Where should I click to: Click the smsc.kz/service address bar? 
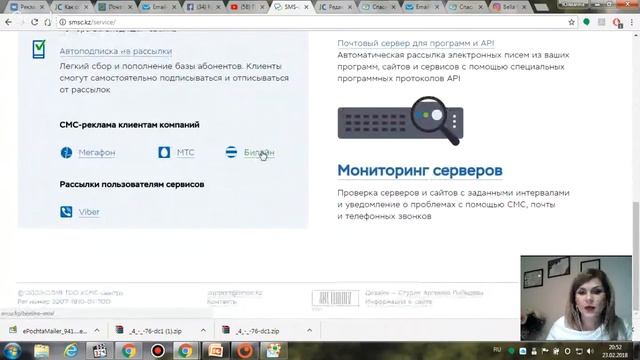point(310,22)
